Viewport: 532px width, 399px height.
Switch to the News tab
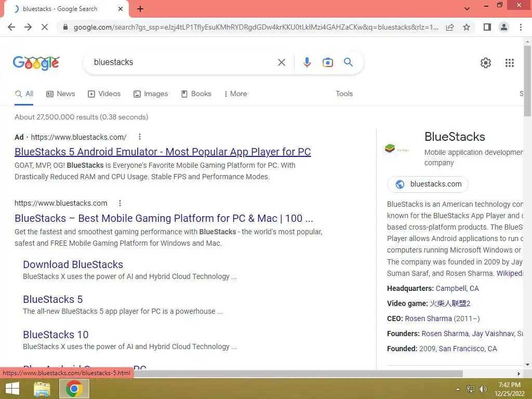click(x=61, y=94)
